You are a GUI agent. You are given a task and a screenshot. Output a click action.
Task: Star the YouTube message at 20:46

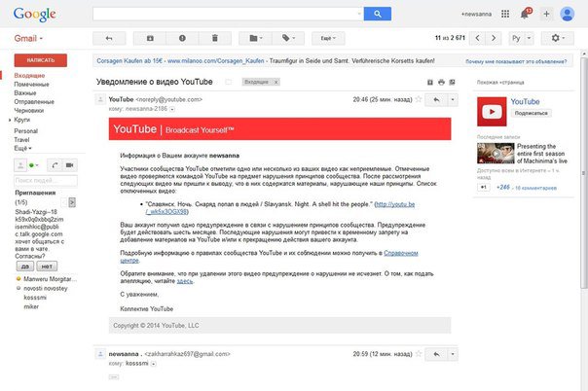(x=417, y=100)
